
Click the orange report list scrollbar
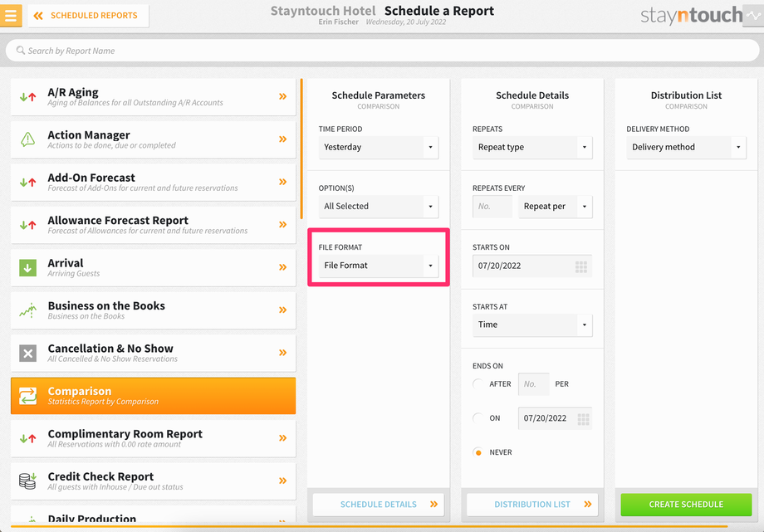[x=301, y=149]
